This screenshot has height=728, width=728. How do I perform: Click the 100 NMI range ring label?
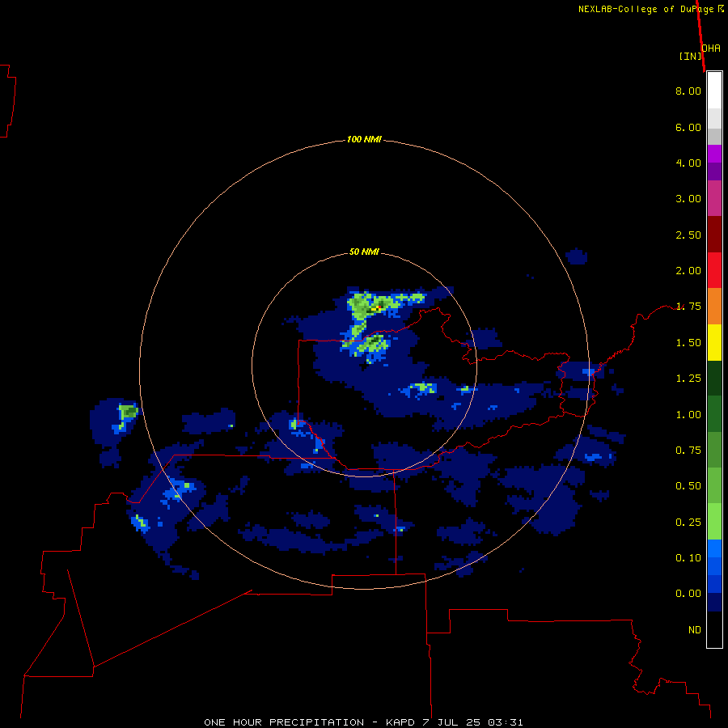364,139
